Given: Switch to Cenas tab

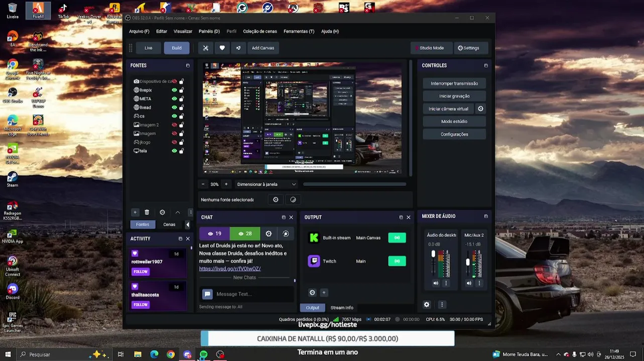Looking at the screenshot, I should (x=169, y=225).
